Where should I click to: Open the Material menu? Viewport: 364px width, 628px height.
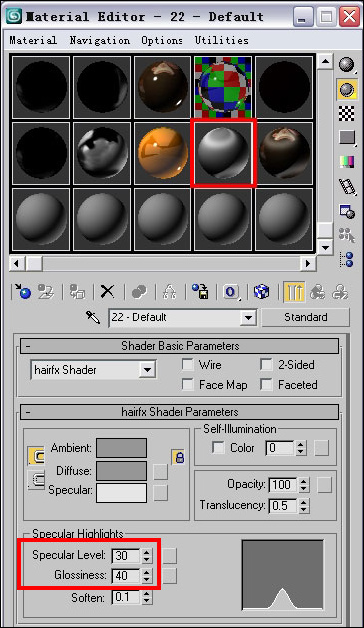point(33,41)
